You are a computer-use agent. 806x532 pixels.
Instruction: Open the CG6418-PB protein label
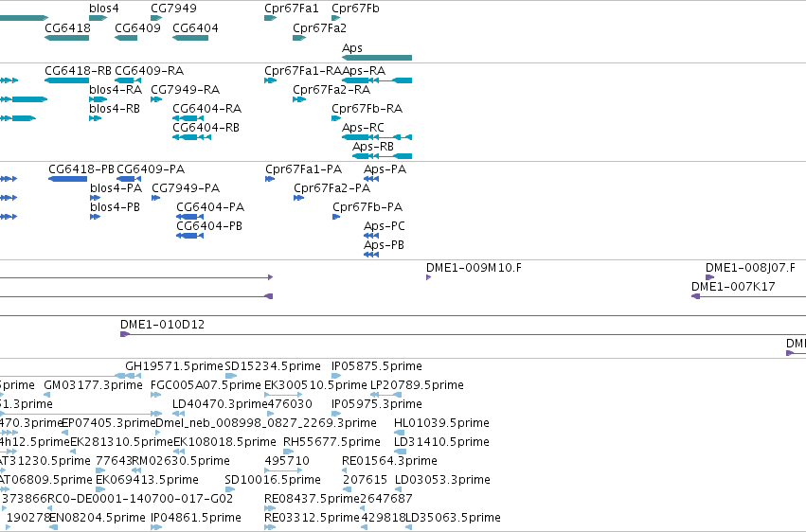click(x=81, y=168)
